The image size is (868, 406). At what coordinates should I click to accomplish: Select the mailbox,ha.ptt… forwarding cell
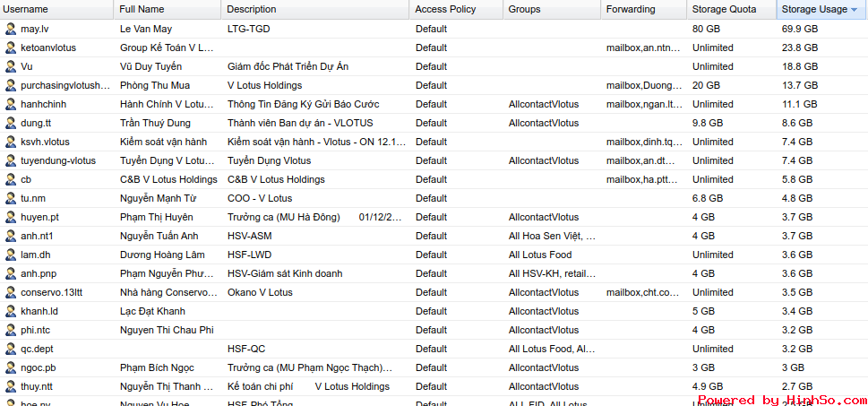point(643,179)
